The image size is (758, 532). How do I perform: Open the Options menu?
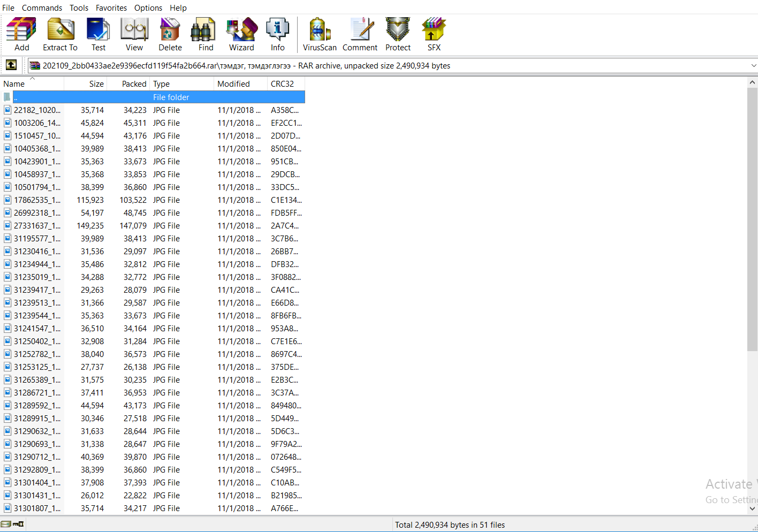pyautogui.click(x=148, y=7)
